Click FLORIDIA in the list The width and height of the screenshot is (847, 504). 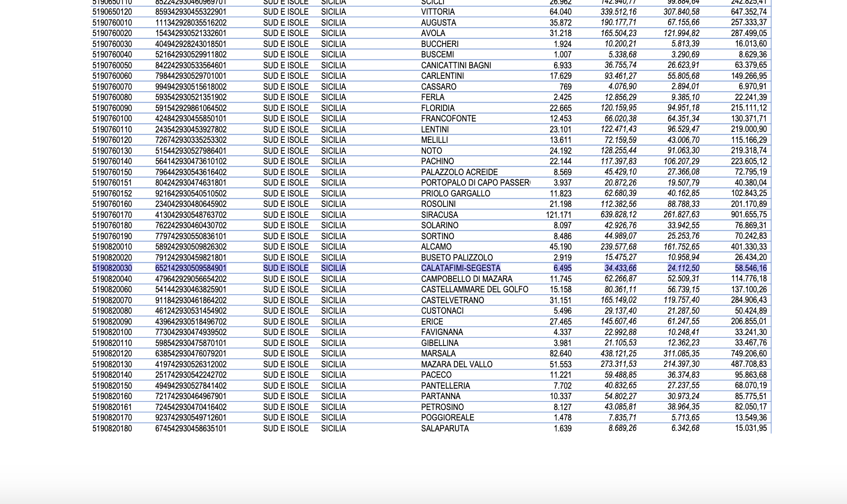tap(438, 108)
